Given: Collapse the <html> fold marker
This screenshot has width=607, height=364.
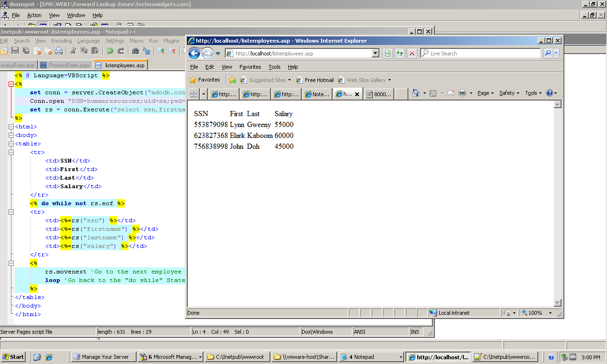Looking at the screenshot, I should pos(11,127).
